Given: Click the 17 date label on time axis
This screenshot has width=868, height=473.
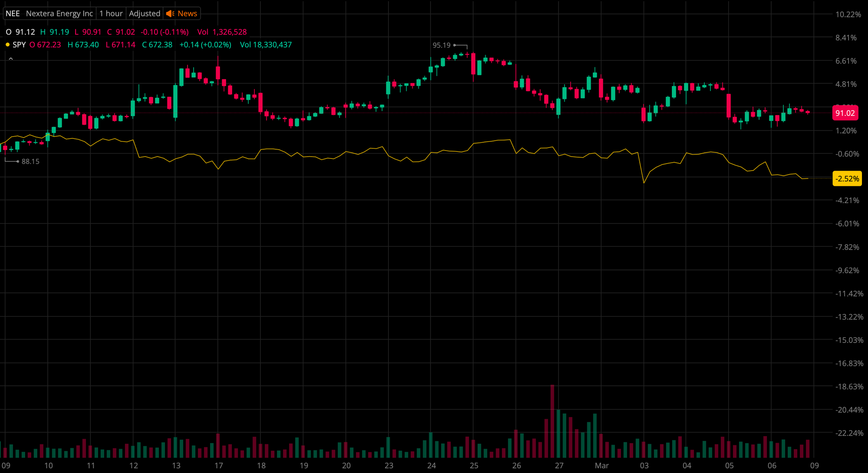Looking at the screenshot, I should (218, 466).
